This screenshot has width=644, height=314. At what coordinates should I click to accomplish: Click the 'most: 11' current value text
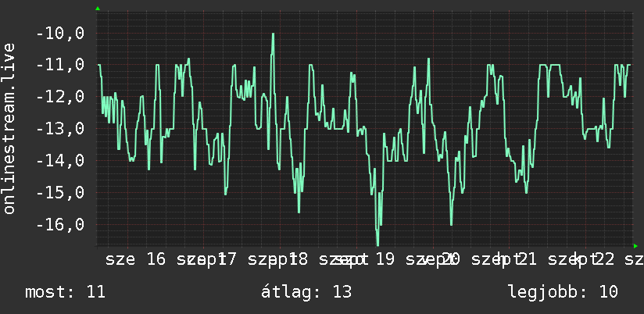click(x=66, y=292)
